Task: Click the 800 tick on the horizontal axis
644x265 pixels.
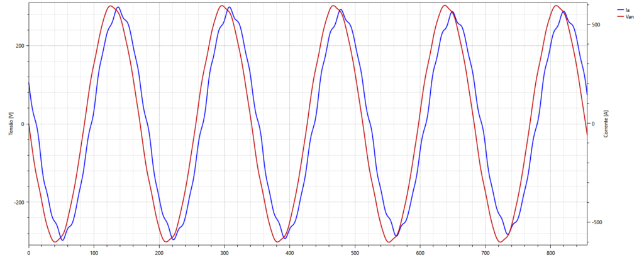Action: [x=551, y=253]
